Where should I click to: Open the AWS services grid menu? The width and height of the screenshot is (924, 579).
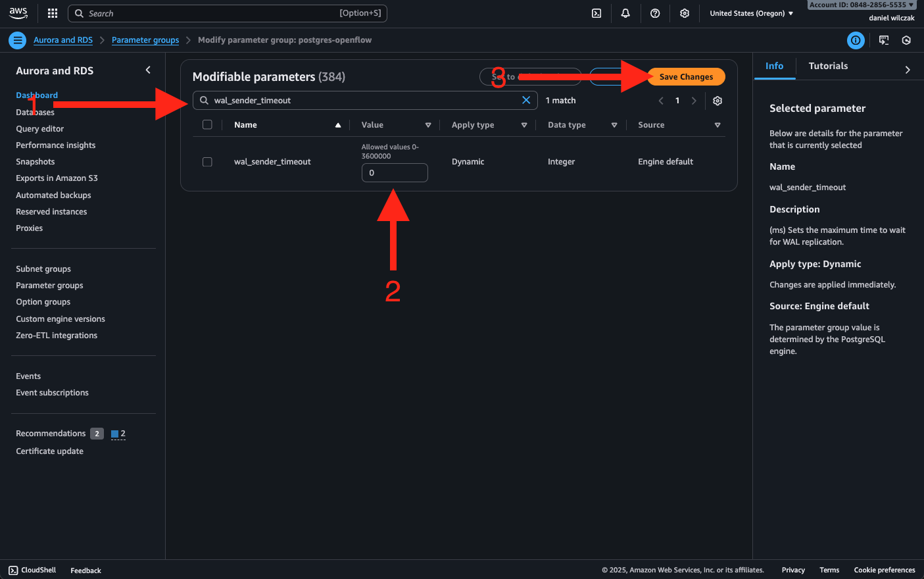pyautogui.click(x=53, y=13)
